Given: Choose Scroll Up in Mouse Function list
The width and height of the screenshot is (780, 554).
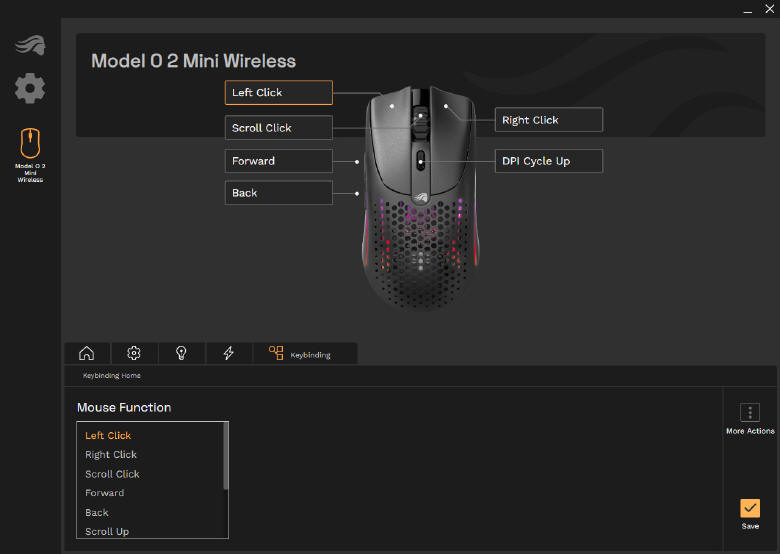Looking at the screenshot, I should coord(107,532).
